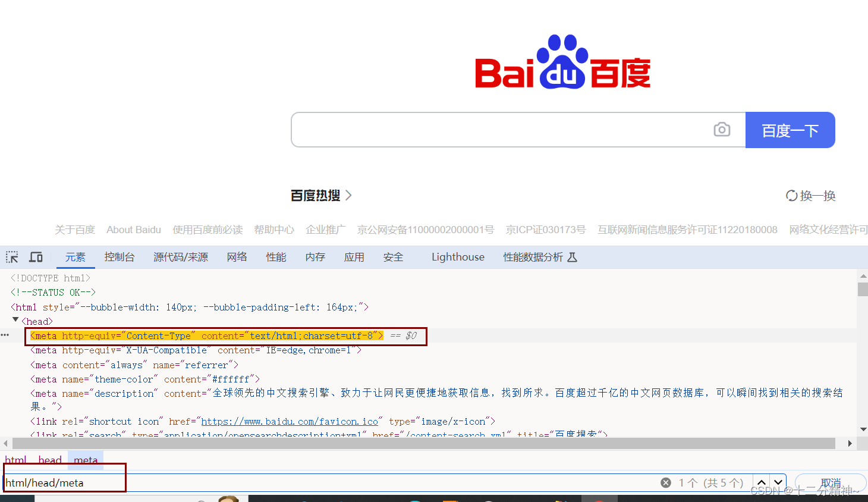
Task: Select the meta Content-Type highlighted row
Action: 207,335
